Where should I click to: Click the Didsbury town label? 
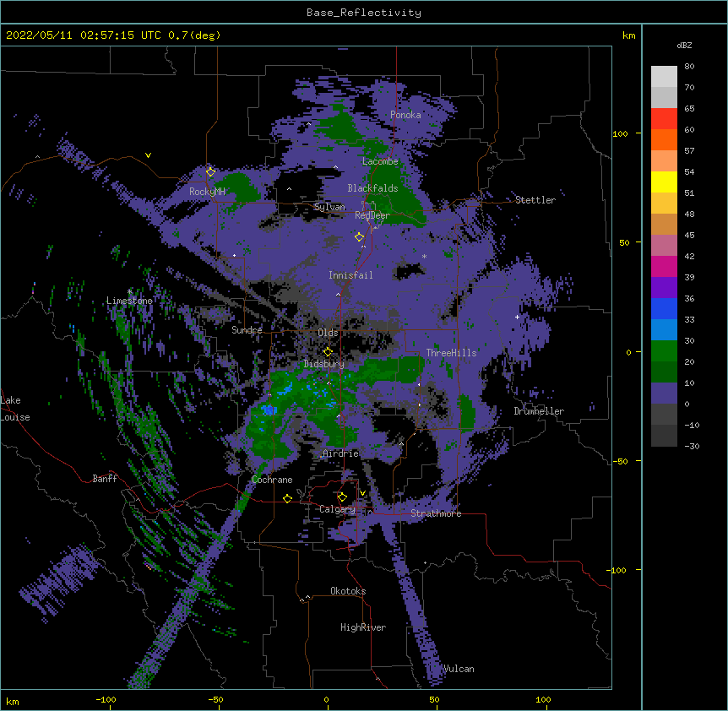323,364
